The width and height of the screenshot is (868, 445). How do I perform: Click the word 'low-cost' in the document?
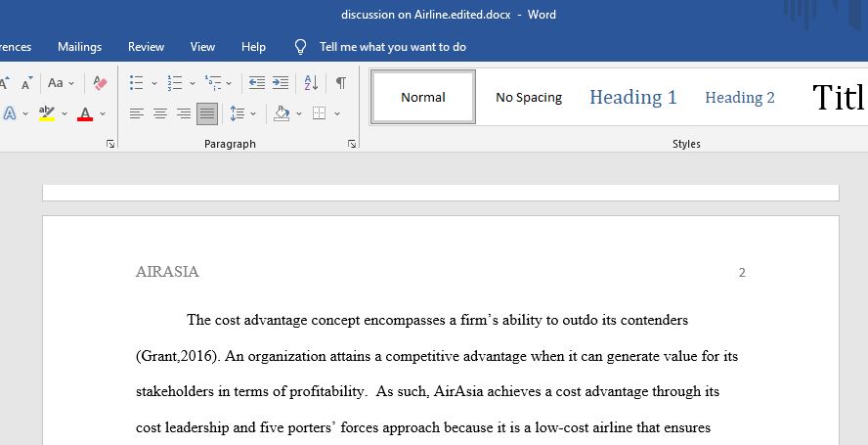click(561, 427)
